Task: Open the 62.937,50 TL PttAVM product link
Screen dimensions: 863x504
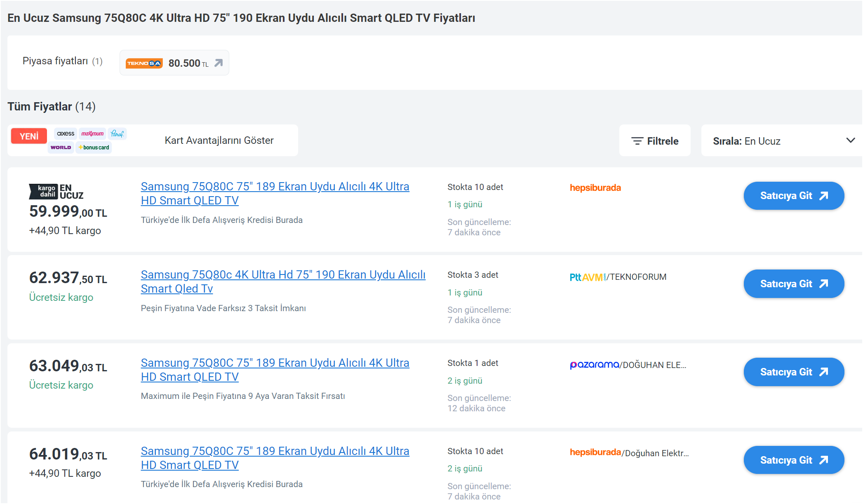Action: pos(283,281)
